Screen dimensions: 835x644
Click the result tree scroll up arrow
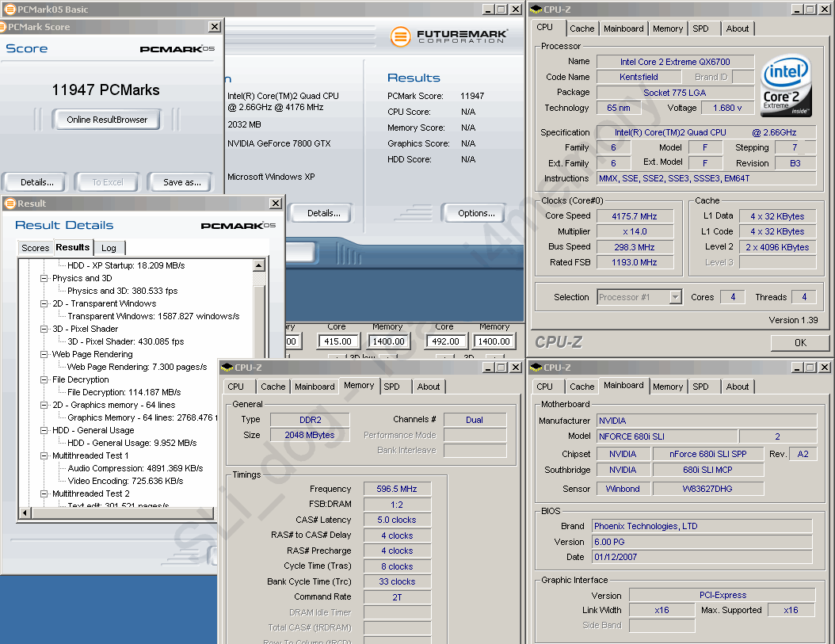pyautogui.click(x=259, y=265)
